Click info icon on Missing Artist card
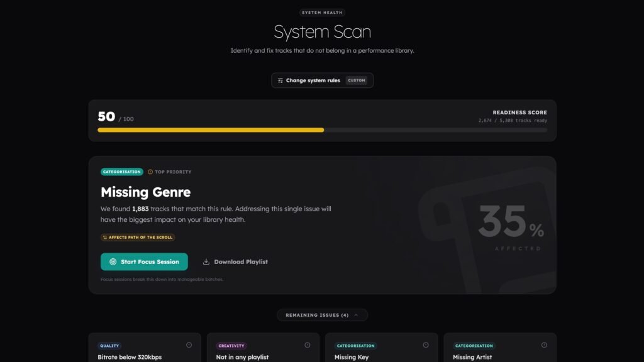644x362 pixels. click(544, 345)
